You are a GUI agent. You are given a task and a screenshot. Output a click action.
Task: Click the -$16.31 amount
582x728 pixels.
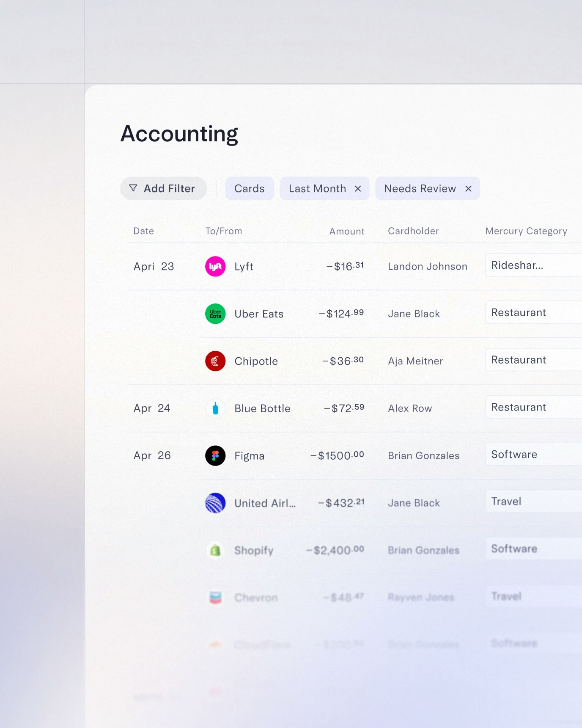345,266
